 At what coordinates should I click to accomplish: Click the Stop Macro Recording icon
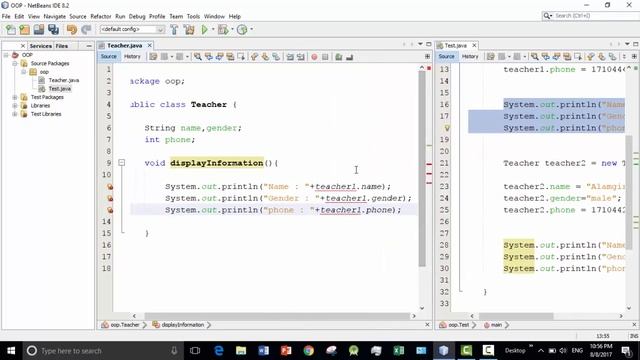click(x=325, y=57)
